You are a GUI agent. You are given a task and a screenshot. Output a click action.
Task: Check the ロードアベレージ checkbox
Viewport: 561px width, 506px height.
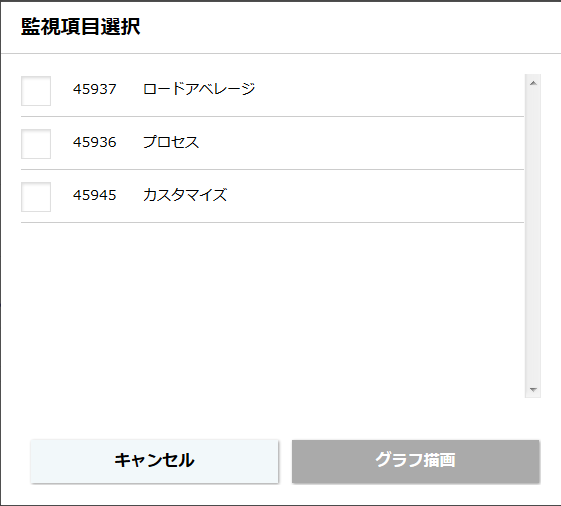click(x=36, y=91)
